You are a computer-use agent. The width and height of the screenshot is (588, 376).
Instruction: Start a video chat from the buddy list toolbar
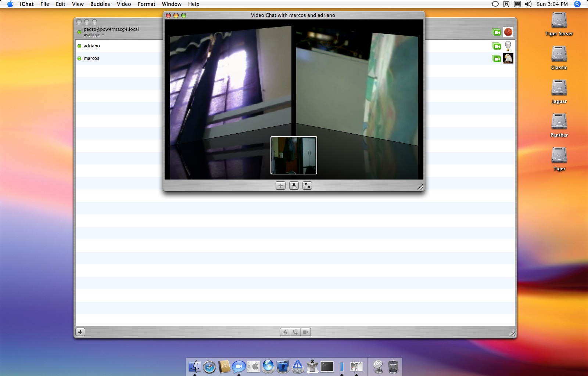pos(305,332)
